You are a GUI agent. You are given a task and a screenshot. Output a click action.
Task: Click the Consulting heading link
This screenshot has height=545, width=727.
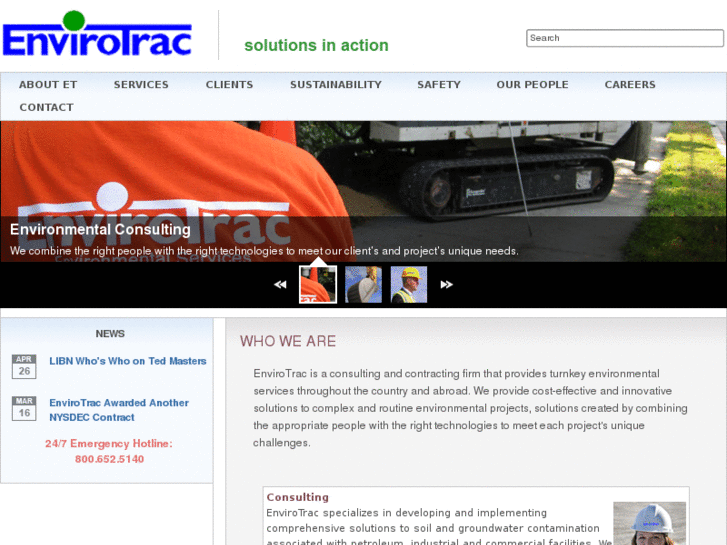pyautogui.click(x=298, y=497)
